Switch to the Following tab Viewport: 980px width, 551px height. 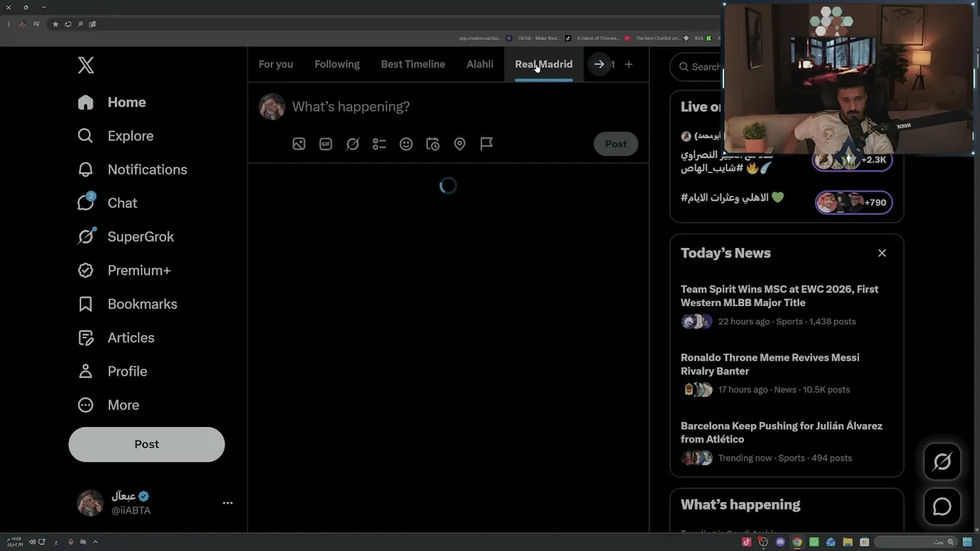coord(337,64)
